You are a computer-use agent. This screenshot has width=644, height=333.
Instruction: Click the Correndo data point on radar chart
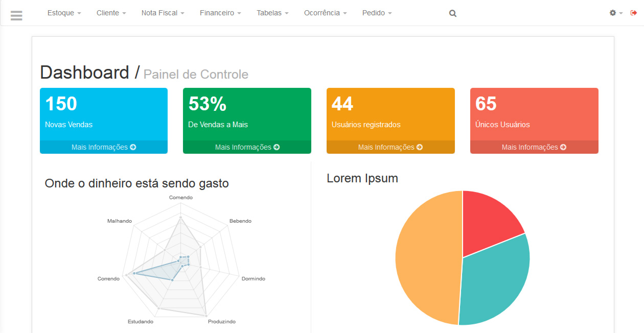(134, 274)
